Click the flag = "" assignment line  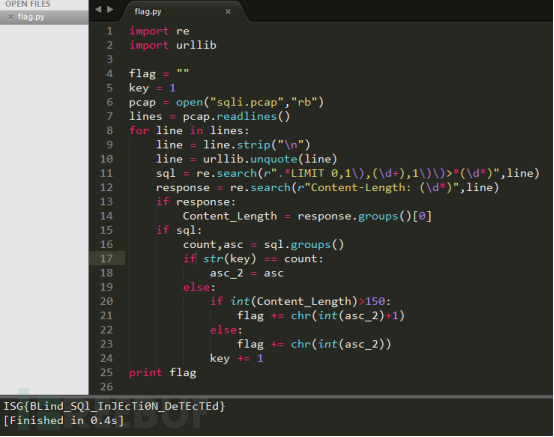click(159, 73)
